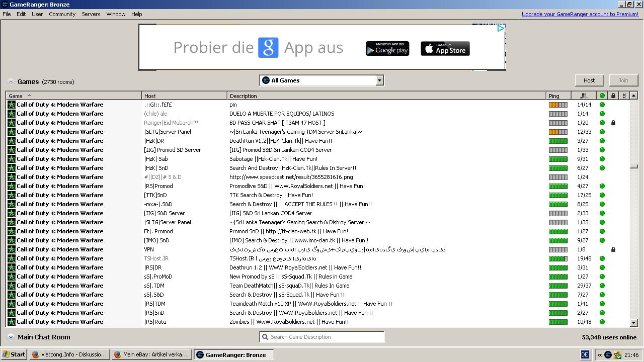The height and width of the screenshot is (362, 644).
Task: Select the speedtest.net description row
Action: tap(317, 177)
